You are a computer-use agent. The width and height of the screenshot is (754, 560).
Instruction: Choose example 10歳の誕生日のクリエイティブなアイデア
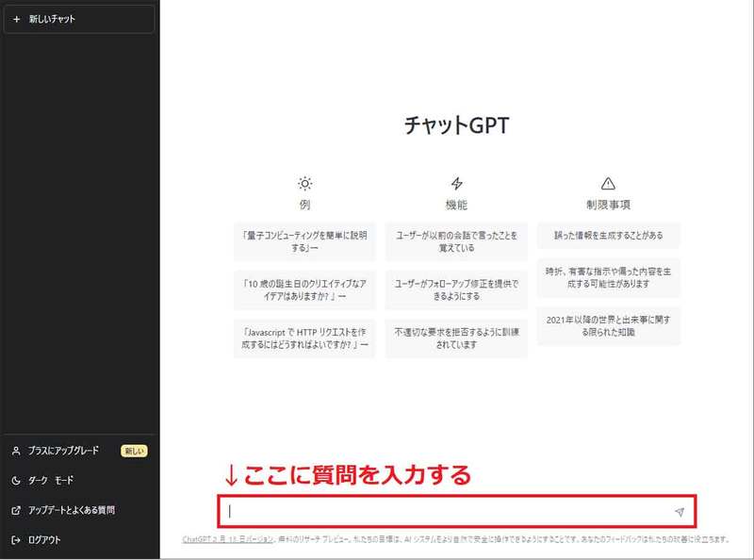304,289
